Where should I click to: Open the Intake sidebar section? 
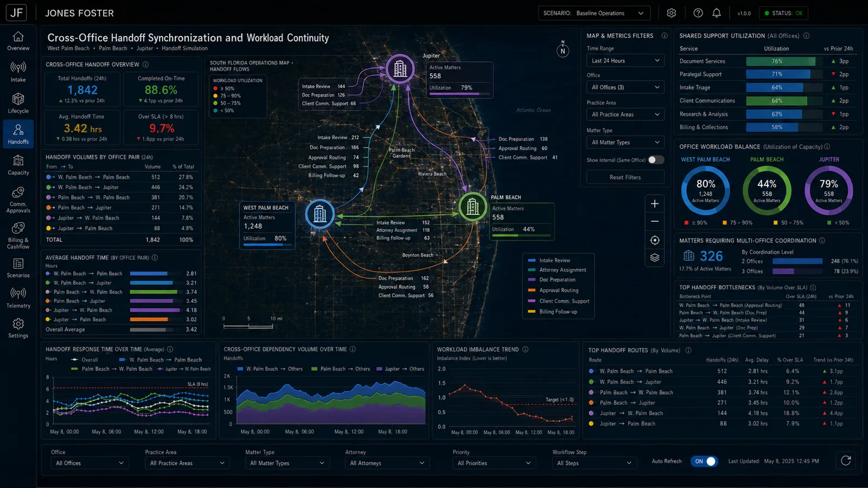18,72
